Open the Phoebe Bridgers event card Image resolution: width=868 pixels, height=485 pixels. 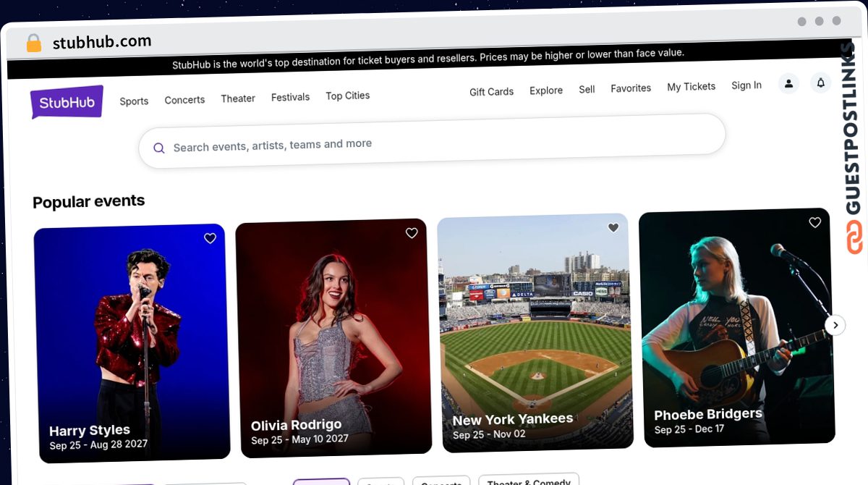click(x=736, y=327)
